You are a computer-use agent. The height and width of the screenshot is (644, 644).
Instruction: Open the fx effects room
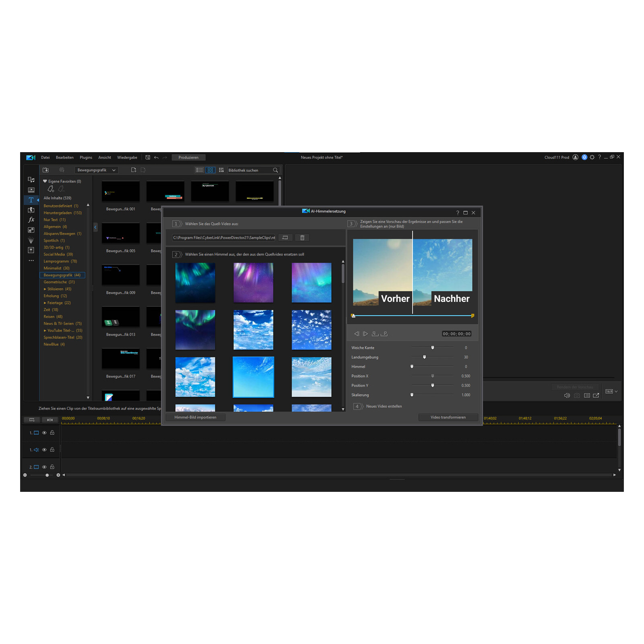click(x=31, y=220)
